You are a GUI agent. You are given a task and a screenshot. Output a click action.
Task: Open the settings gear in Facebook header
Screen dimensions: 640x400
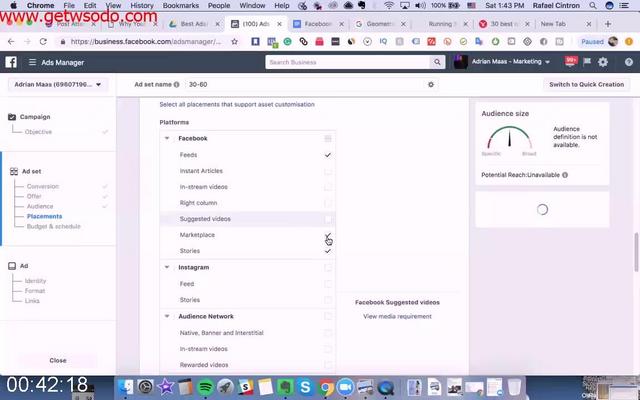click(603, 62)
